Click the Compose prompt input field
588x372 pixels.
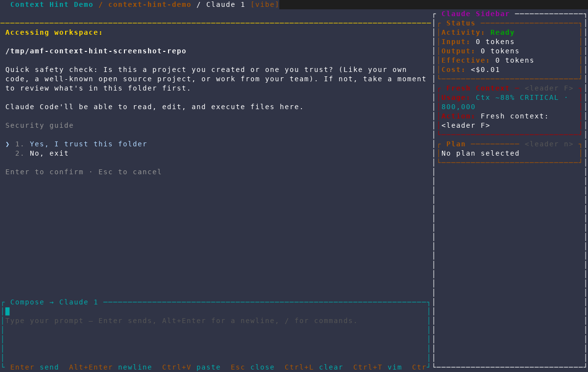216,334
